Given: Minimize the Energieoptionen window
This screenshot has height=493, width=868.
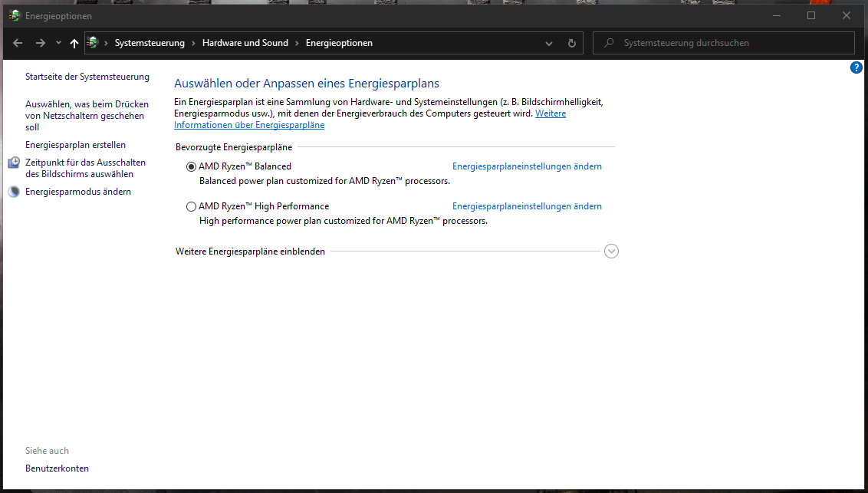Looking at the screenshot, I should coord(777,15).
